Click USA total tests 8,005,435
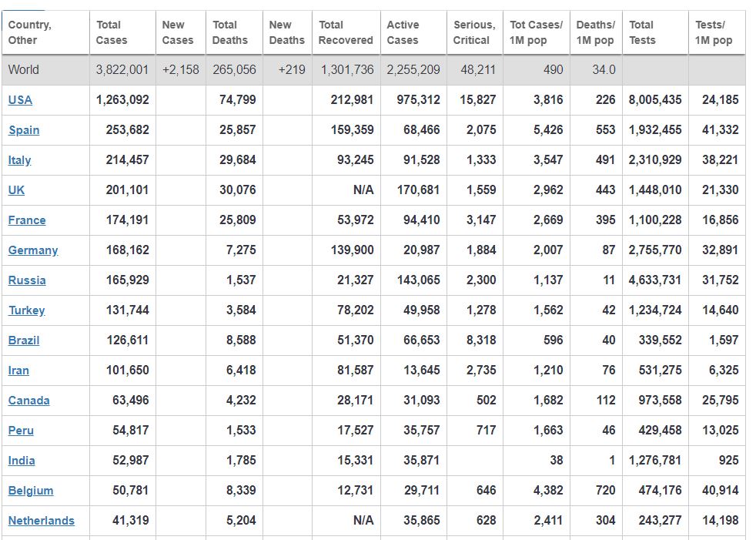Viewport: 756px width, 540px height. pyautogui.click(x=655, y=100)
